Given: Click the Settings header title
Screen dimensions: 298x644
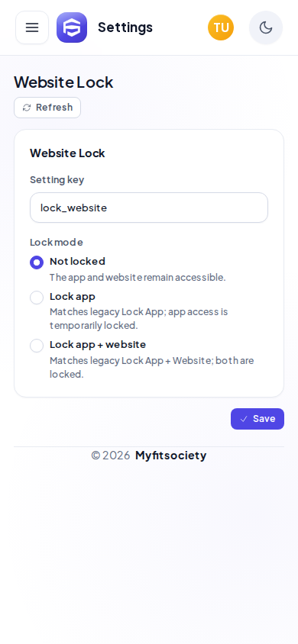Looking at the screenshot, I should (125, 27).
